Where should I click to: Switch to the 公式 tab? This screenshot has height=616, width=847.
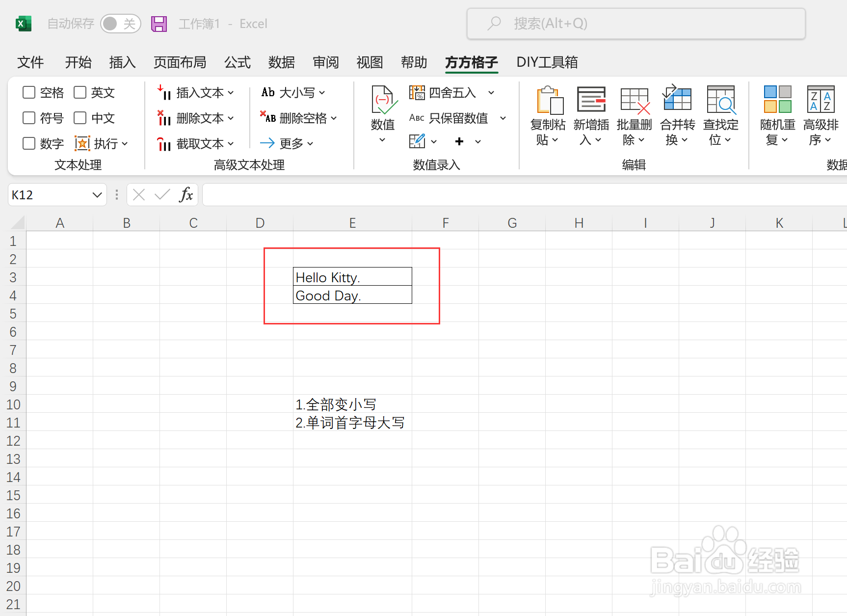click(238, 62)
